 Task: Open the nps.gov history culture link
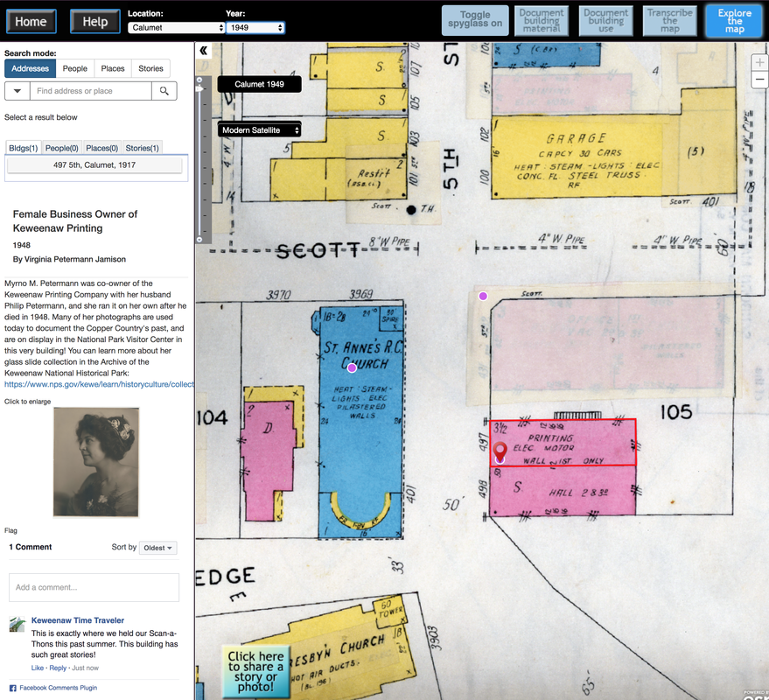click(99, 384)
